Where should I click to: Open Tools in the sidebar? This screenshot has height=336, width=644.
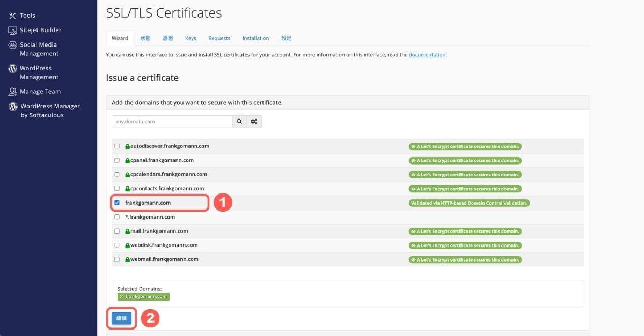click(22, 16)
